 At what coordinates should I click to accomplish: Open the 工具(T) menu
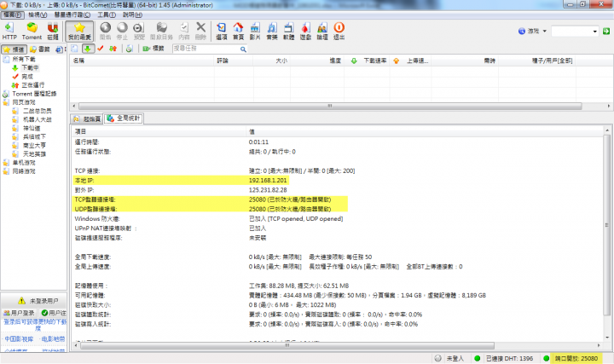pos(107,14)
